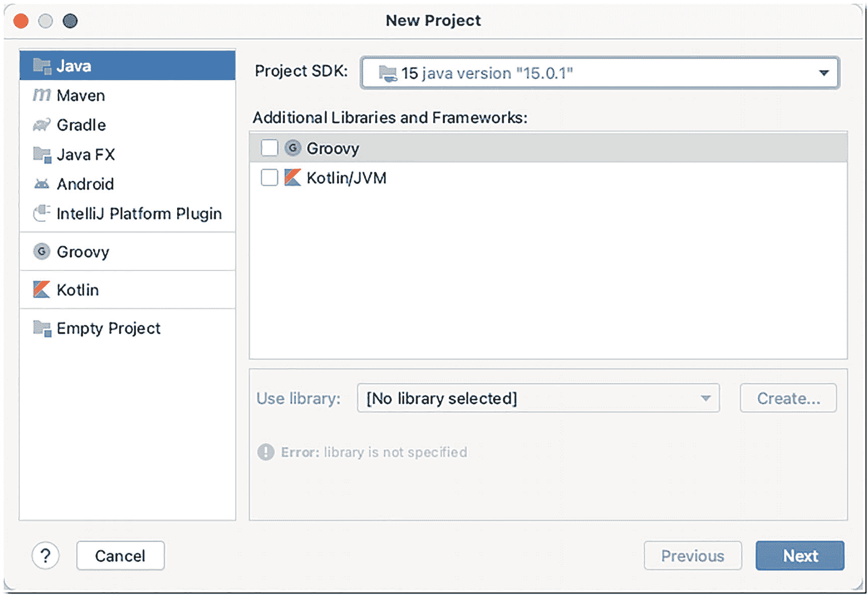Open the Use library dropdown arrow

pyautogui.click(x=706, y=398)
